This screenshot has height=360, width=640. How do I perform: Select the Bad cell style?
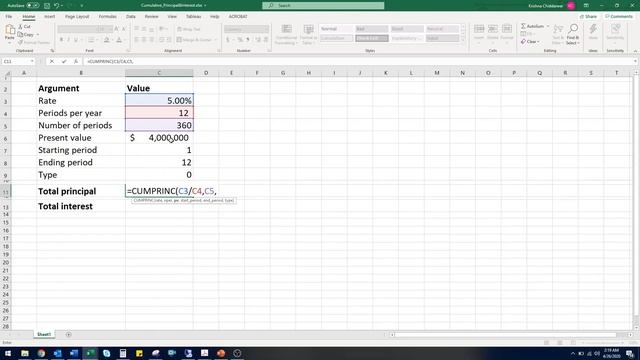coord(371,29)
